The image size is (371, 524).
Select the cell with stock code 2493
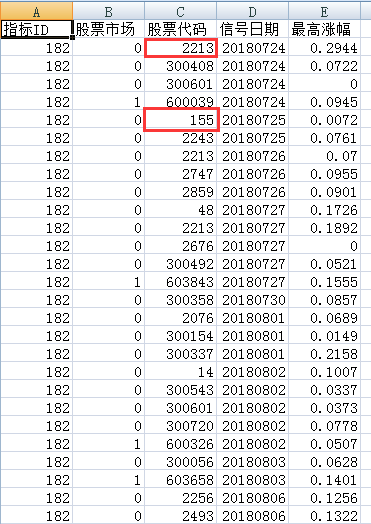point(180,516)
